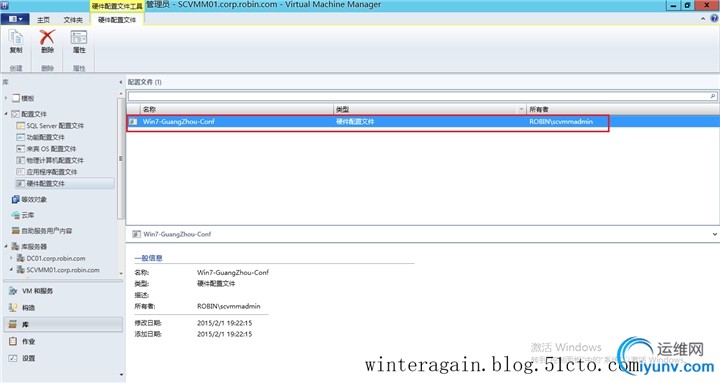Select the 硬件配置文件 tree node icon
This screenshot has width=720, height=383.
(21, 183)
